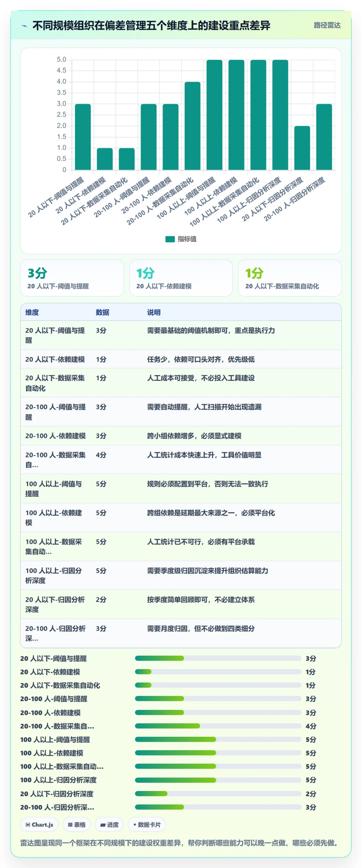Click table text 需要月度归因，但不必做到四类细分
This screenshot has width=362, height=868.
point(201,629)
